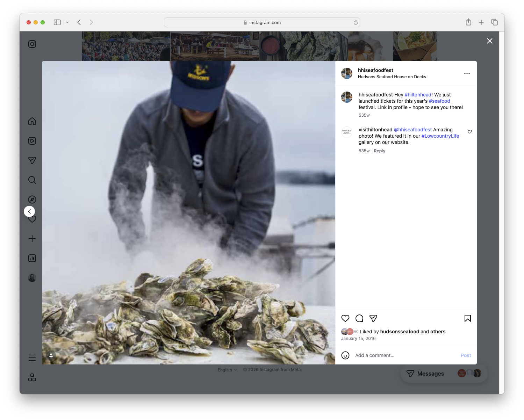View others who liked the post
524x420 pixels.
(x=438, y=332)
